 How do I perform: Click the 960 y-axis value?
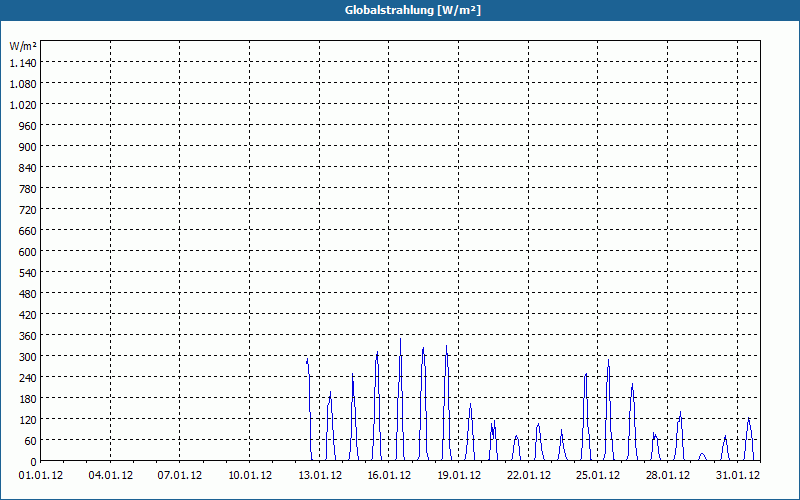click(x=28, y=126)
